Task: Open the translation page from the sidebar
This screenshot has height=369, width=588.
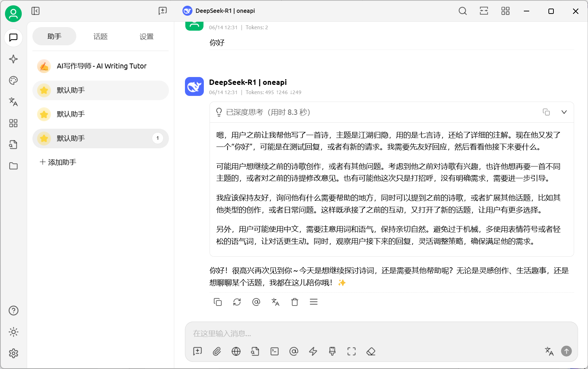Action: click(x=13, y=102)
